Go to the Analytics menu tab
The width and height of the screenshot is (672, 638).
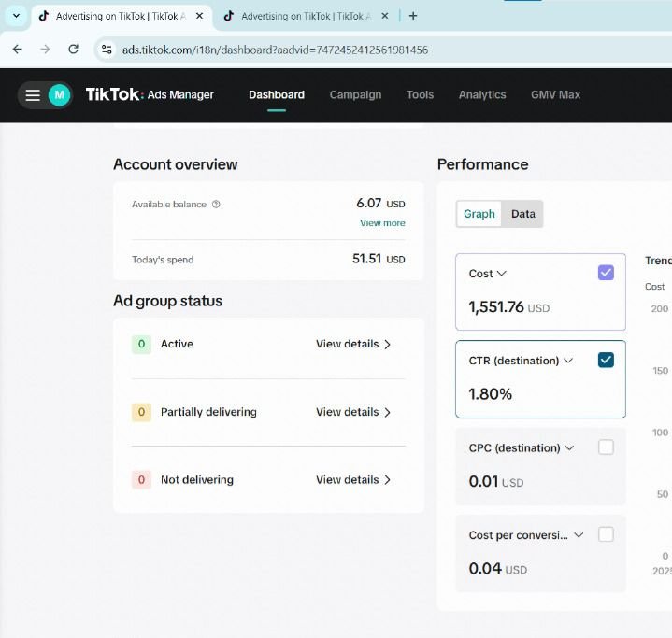482,94
